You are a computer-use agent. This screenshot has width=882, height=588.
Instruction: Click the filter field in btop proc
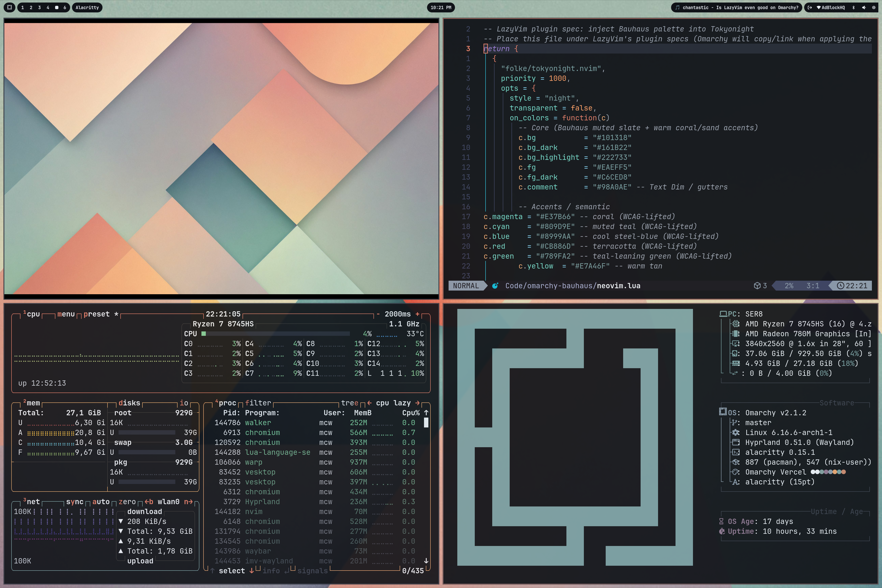point(258,403)
